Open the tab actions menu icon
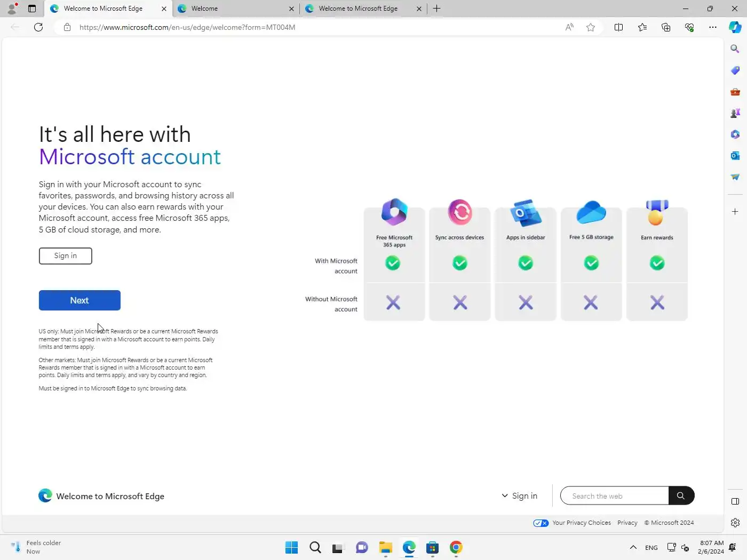This screenshot has width=747, height=560. [32, 9]
